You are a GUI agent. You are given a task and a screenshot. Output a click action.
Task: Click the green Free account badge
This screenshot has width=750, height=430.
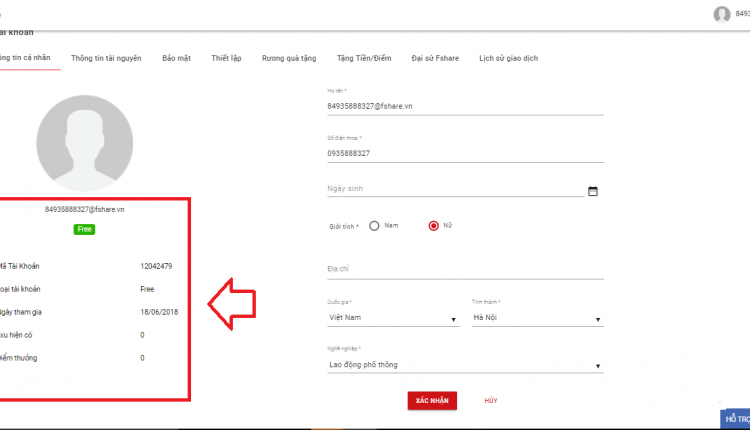tap(84, 230)
